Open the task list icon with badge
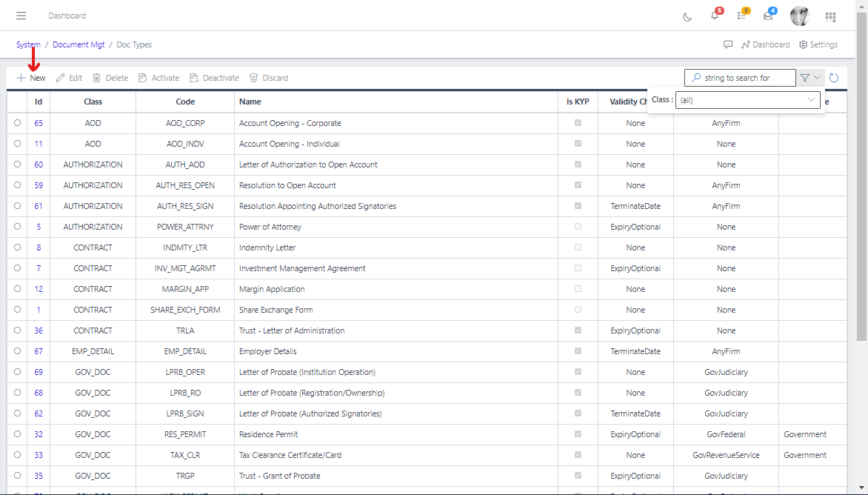This screenshot has height=495, width=868. [741, 16]
